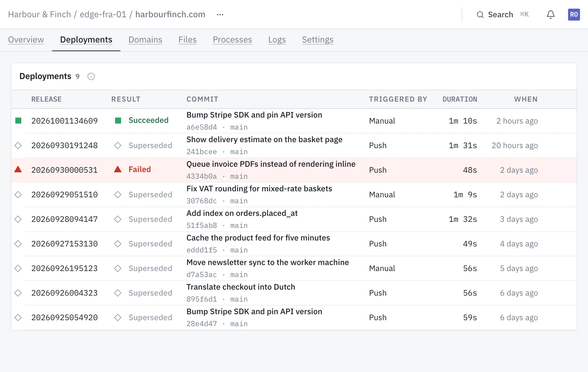Open the notifications bell
The height and width of the screenshot is (372, 588).
[551, 15]
